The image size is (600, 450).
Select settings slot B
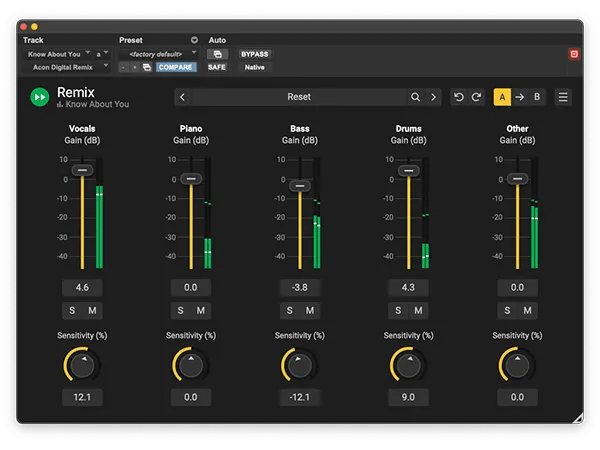click(x=537, y=97)
